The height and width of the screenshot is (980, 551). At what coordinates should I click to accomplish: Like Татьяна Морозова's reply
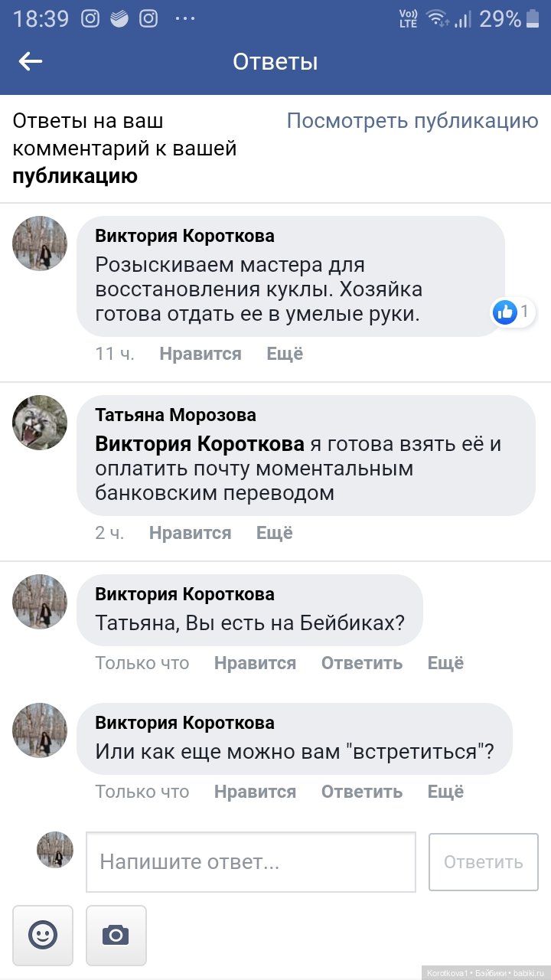[x=190, y=533]
